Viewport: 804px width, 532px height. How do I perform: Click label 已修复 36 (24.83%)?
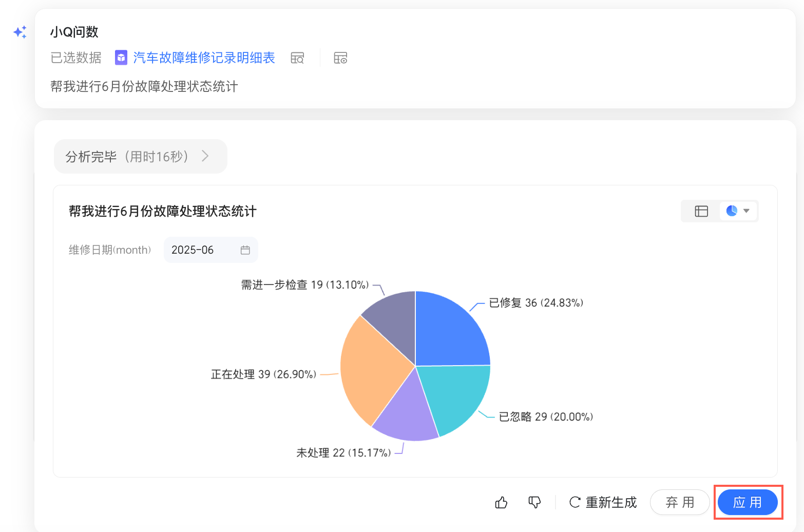[x=536, y=303]
